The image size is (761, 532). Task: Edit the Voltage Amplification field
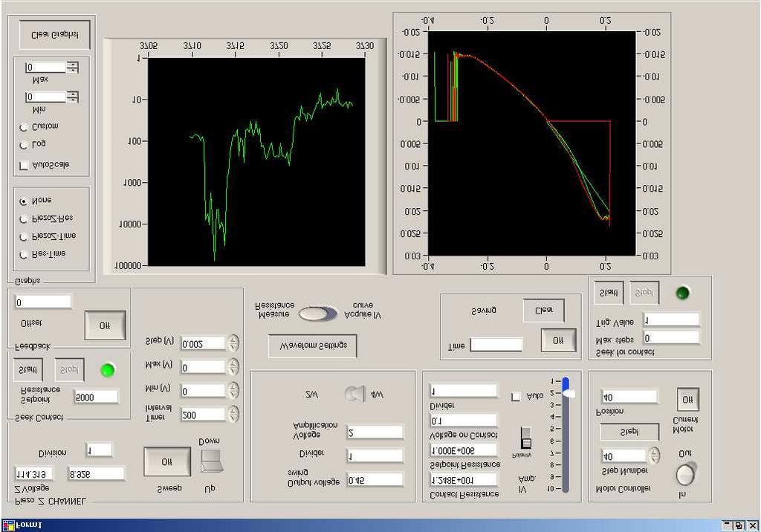click(x=375, y=432)
